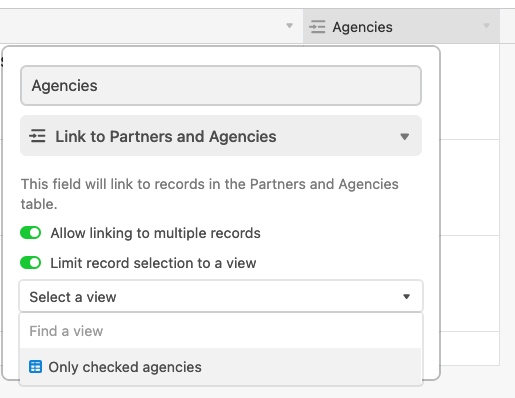Expand the field type dropdown arrow

(x=405, y=136)
